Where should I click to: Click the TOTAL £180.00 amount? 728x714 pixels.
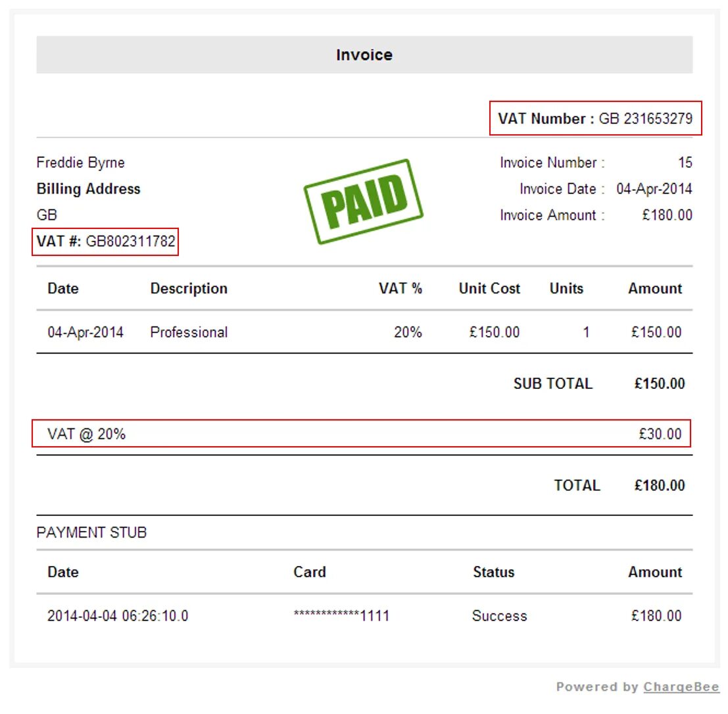point(660,485)
